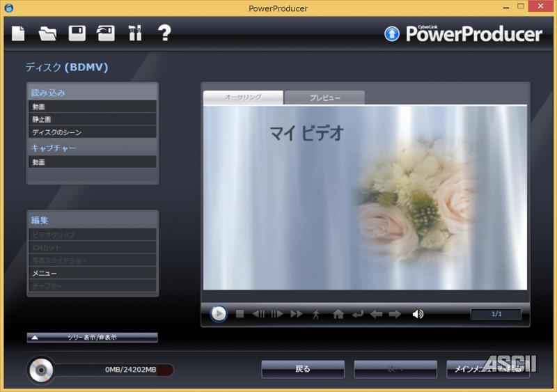557x392 pixels.
Task: Click the メインメニュー button at bottom right
Action: point(488,369)
